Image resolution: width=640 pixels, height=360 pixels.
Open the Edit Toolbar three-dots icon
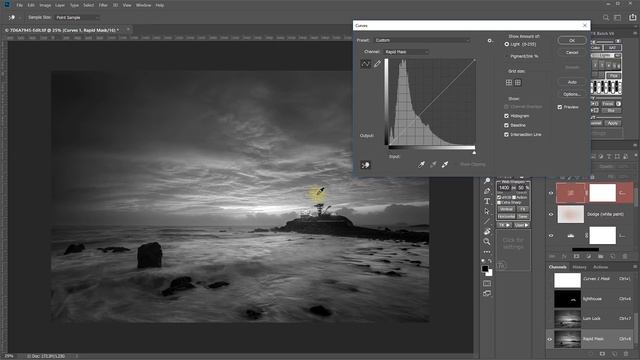487,252
